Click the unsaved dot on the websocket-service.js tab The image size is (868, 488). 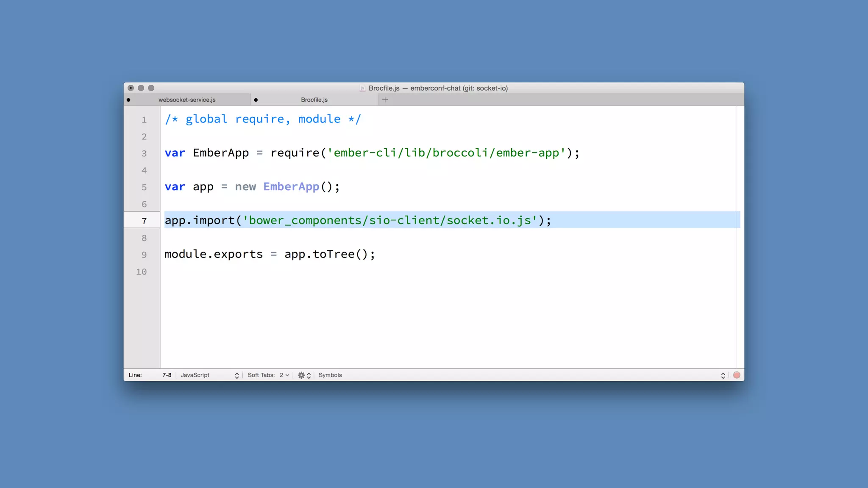(128, 100)
